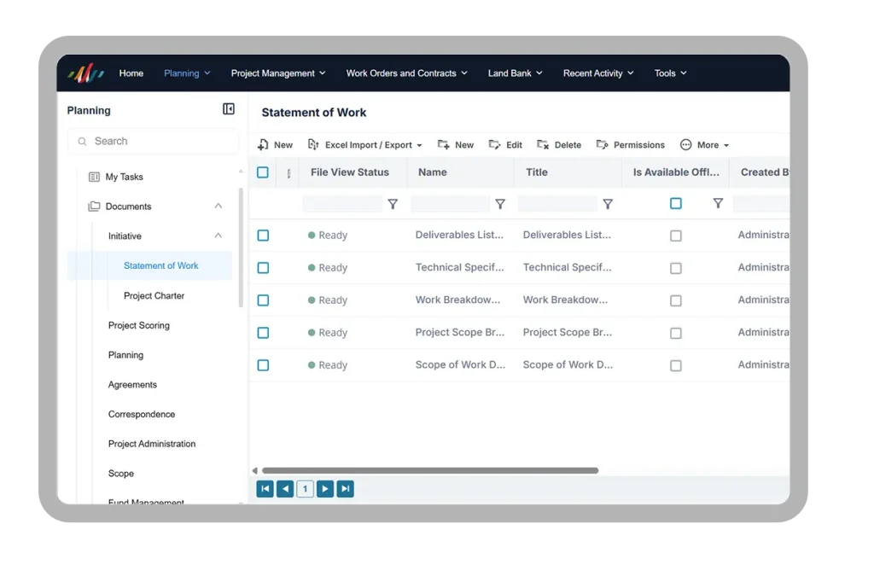Open the More dropdown arrow
Screen dimensions: 874x588
coord(726,145)
